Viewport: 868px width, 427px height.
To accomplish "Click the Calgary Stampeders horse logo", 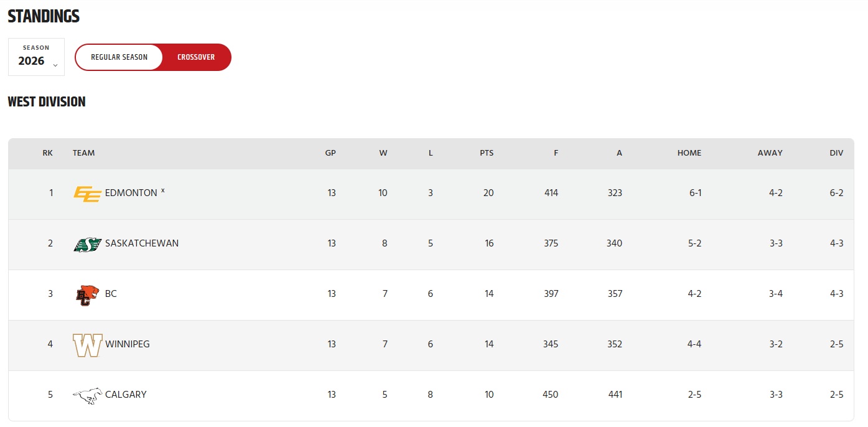I will 87,396.
